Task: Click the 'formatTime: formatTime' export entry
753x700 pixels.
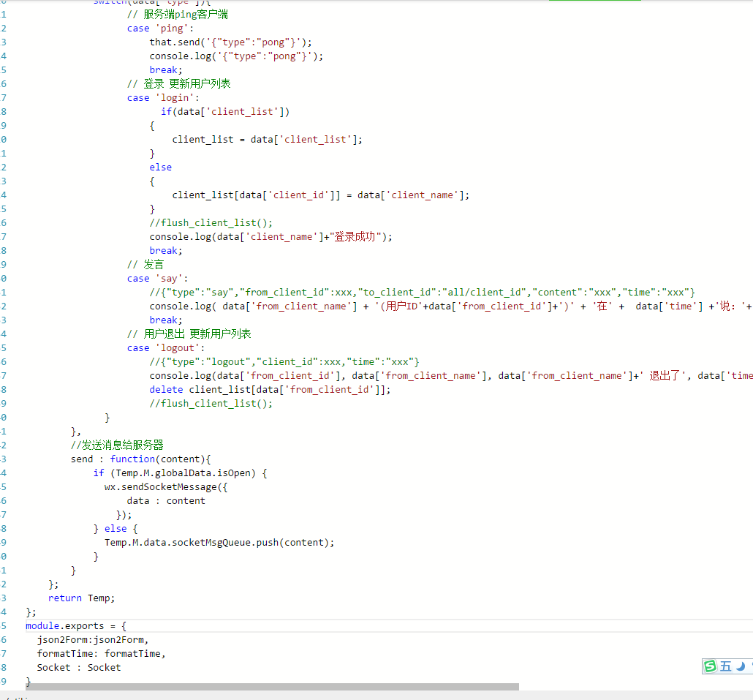Action: [x=102, y=654]
